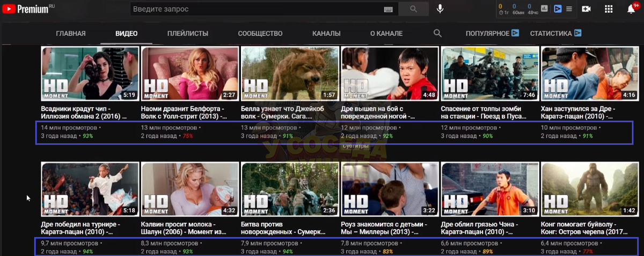644x256 pixels.
Task: Open notifications bell with 9+ badge
Action: [x=631, y=9]
